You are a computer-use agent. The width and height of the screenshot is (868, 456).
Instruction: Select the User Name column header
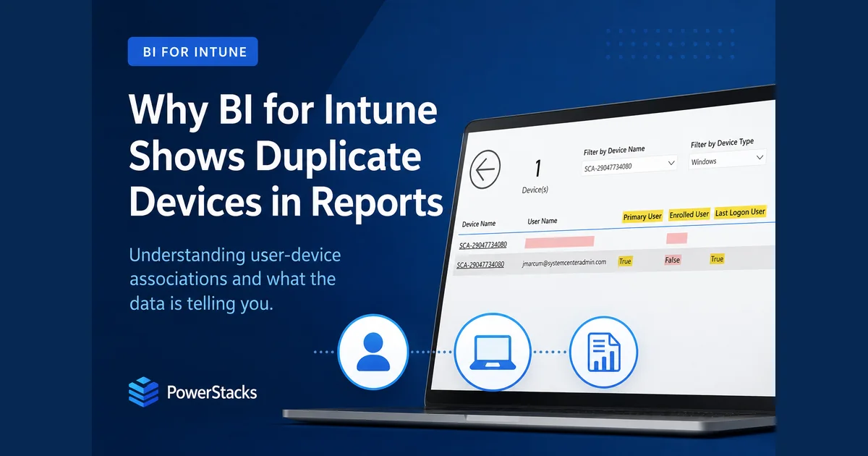point(542,221)
